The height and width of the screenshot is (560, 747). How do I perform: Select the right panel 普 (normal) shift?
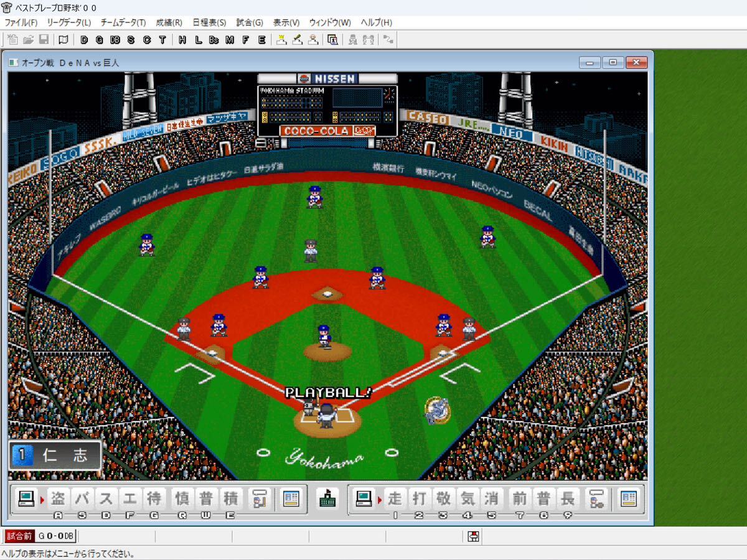(543, 498)
